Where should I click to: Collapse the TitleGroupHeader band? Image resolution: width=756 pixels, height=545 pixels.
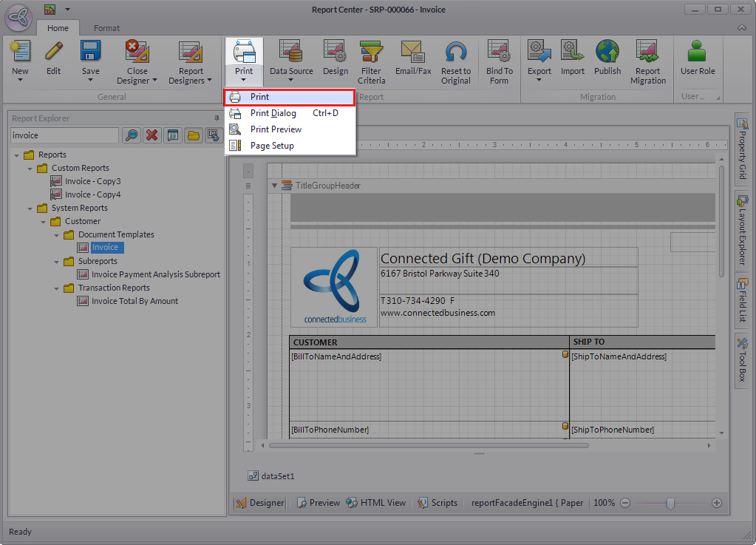275,186
